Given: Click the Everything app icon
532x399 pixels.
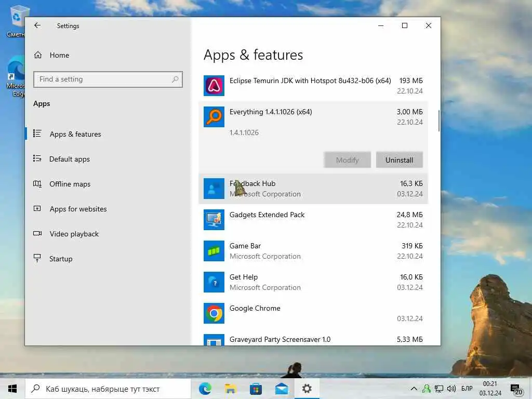Looking at the screenshot, I should pos(214,117).
